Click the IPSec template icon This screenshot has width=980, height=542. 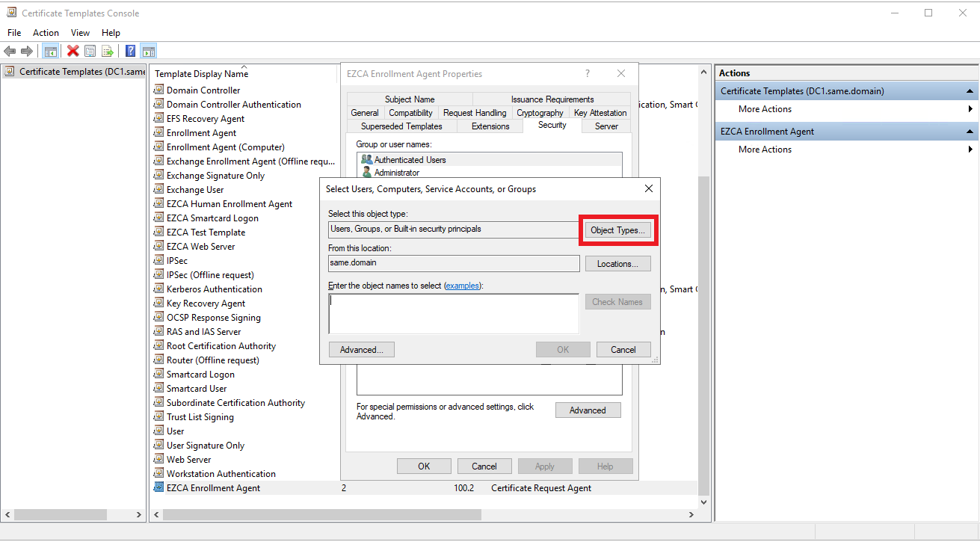158,260
